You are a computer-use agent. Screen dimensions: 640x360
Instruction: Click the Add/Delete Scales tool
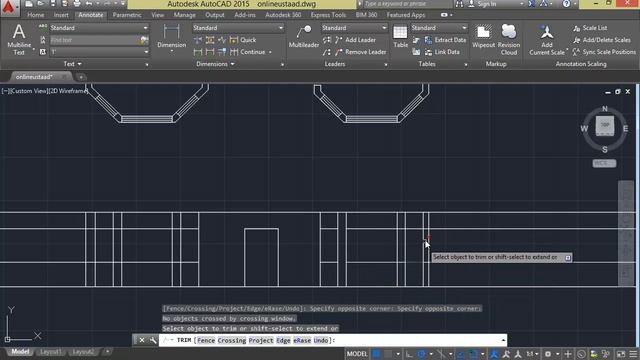602,40
